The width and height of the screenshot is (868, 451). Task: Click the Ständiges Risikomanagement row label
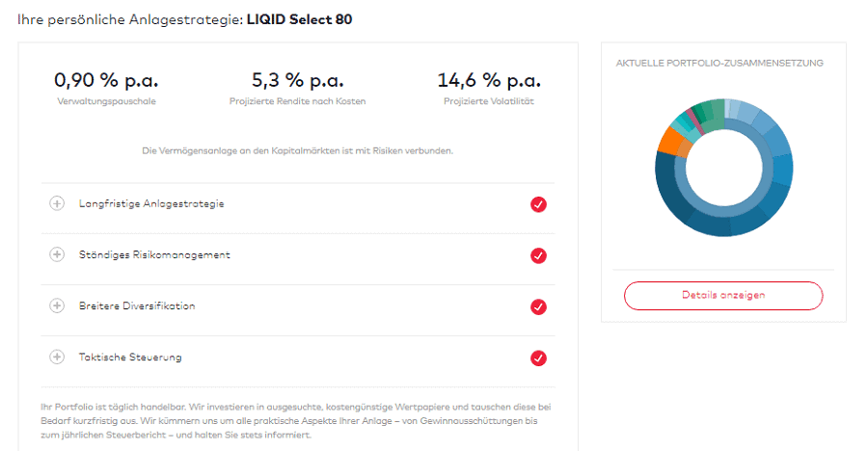click(154, 254)
